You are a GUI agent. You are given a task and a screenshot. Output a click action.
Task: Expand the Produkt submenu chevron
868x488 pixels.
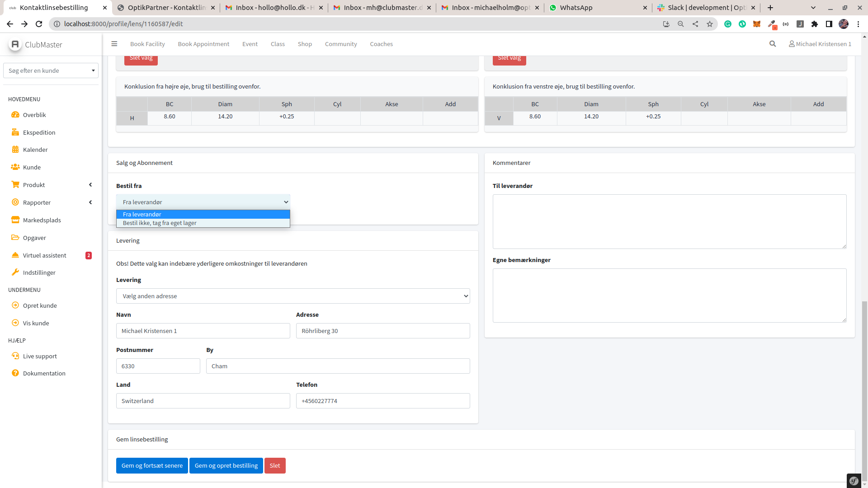coord(90,185)
